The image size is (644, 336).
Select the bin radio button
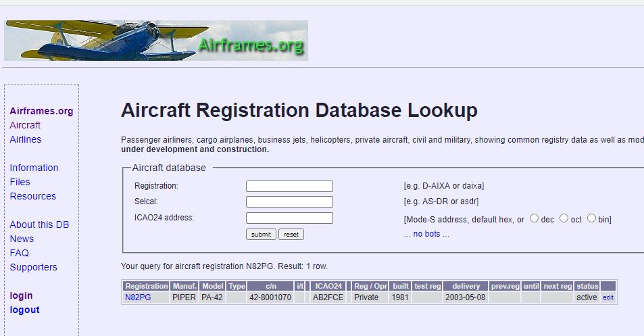pos(591,218)
